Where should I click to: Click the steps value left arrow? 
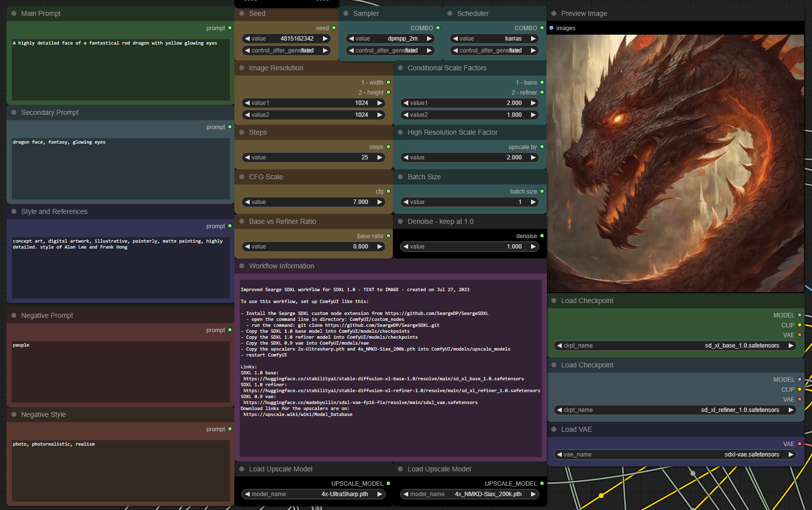point(247,157)
